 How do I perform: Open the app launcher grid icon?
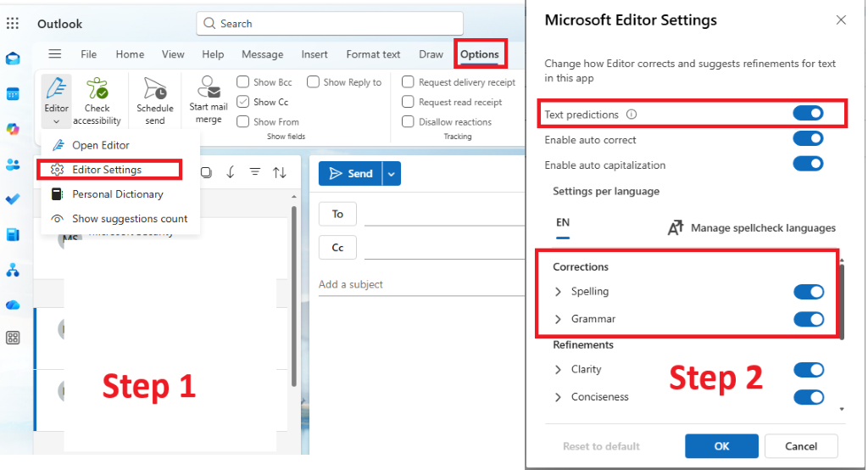click(x=12, y=23)
